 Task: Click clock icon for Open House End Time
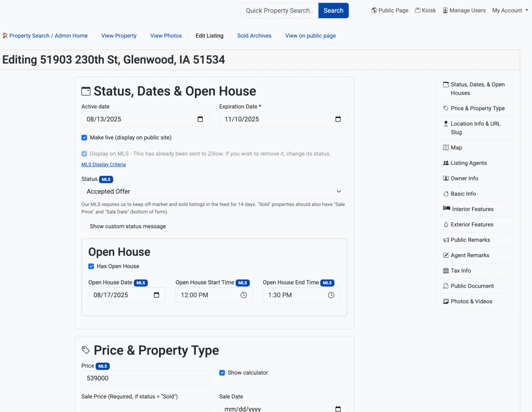[331, 295]
